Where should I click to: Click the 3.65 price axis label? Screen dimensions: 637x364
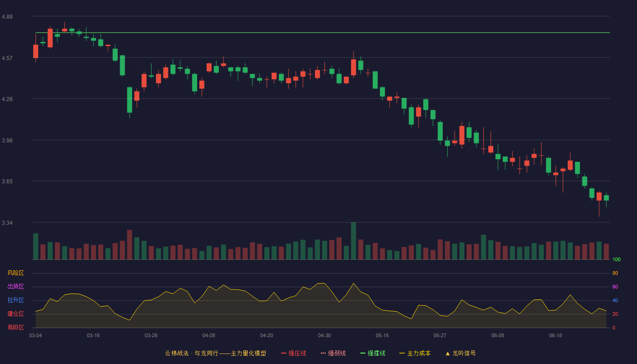[7, 182]
